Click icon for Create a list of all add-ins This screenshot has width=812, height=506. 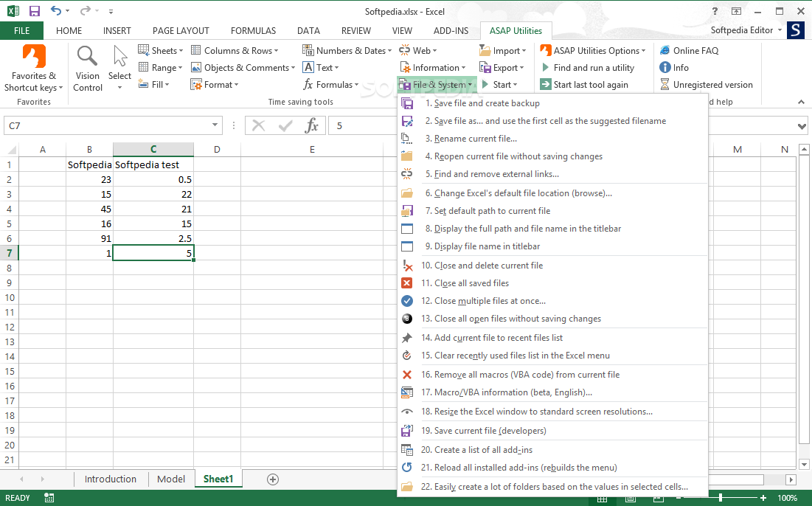tap(407, 449)
